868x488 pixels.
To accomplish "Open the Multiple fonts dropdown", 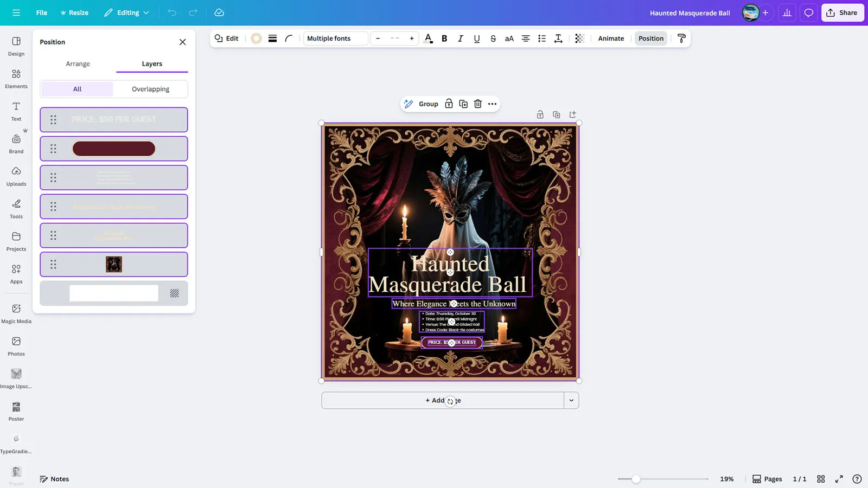I will pos(335,38).
